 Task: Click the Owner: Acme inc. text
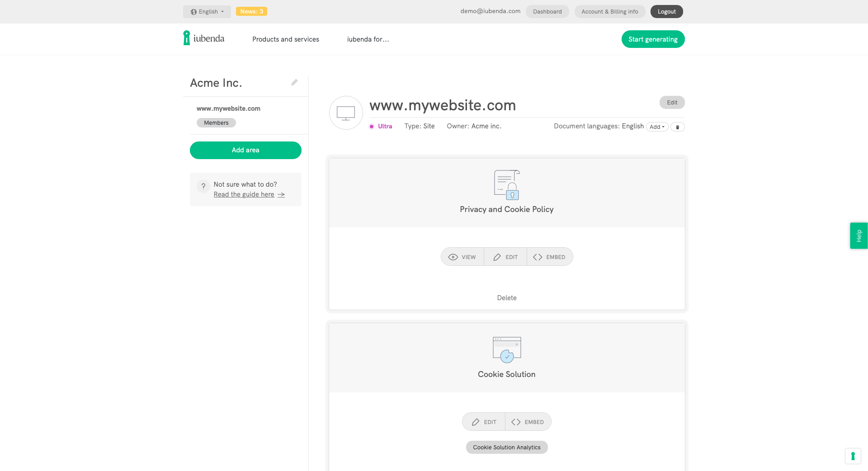[x=474, y=127]
